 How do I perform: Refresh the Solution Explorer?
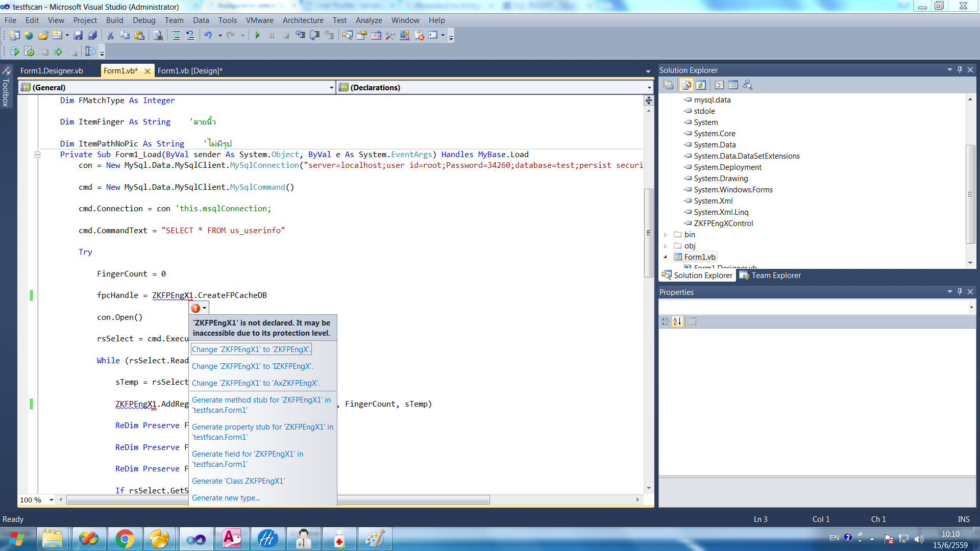pos(700,85)
